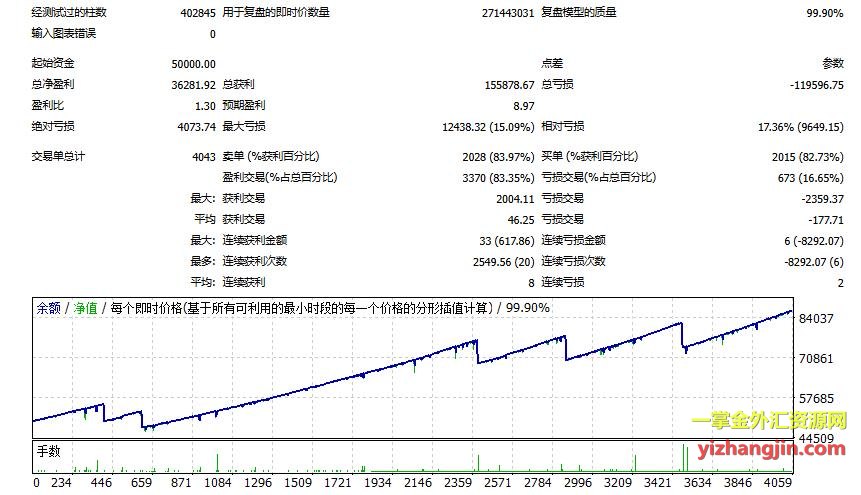Click the 70861 value on the chart axis
The image size is (861, 495).
819,358
